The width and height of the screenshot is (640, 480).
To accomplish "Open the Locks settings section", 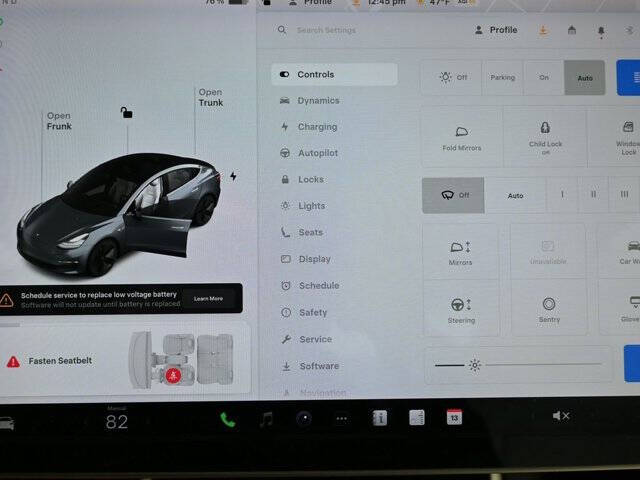I will click(x=302, y=179).
